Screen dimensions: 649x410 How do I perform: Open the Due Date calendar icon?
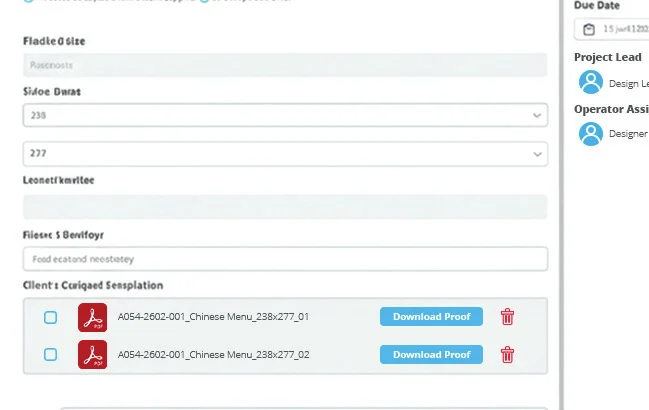click(589, 29)
